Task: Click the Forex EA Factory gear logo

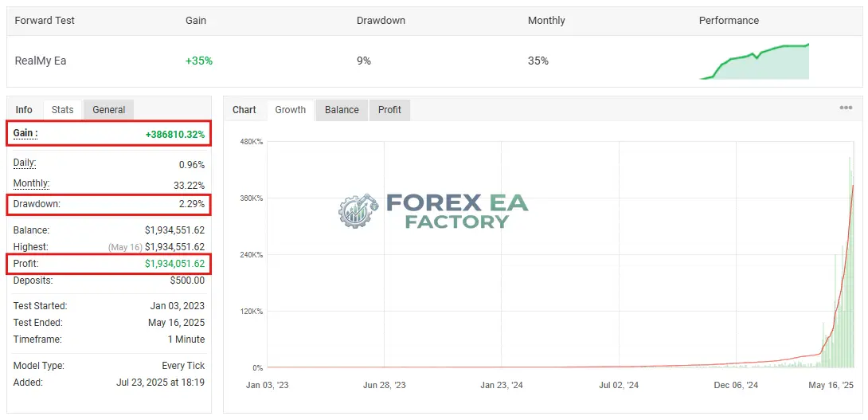Action: [358, 211]
